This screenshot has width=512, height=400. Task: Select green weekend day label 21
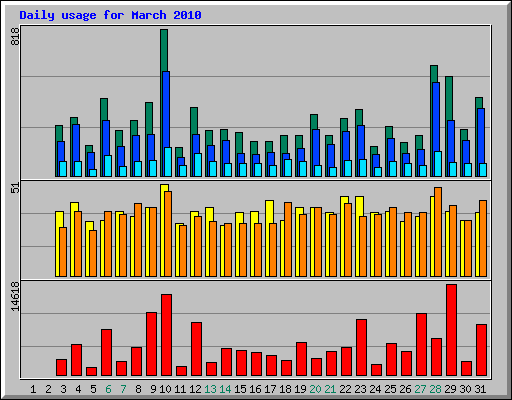pos(330,389)
